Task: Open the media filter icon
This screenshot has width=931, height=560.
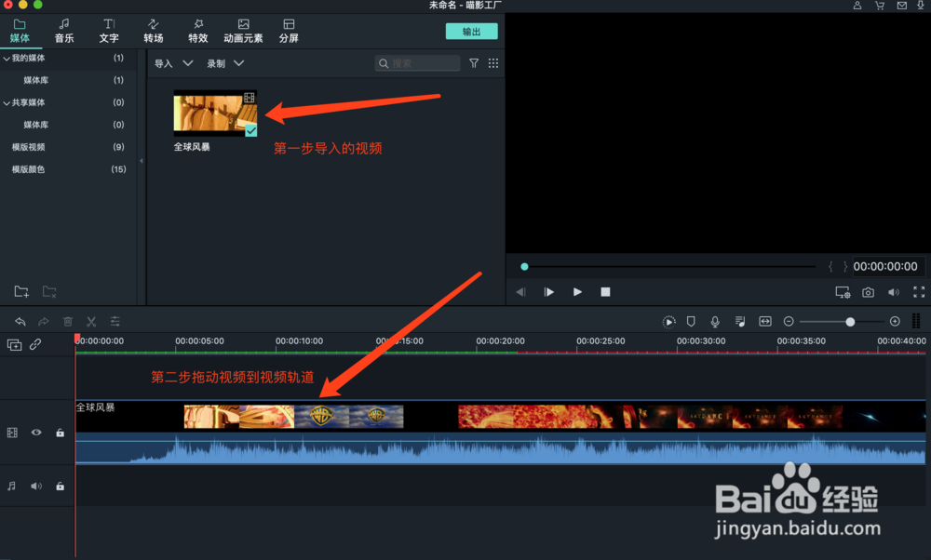Action: point(474,63)
